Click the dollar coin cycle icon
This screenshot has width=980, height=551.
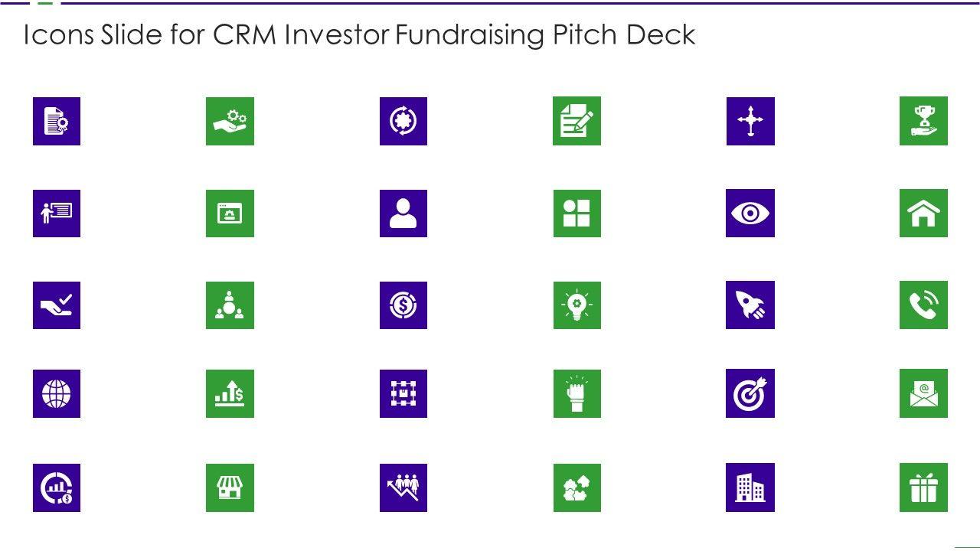coord(403,305)
